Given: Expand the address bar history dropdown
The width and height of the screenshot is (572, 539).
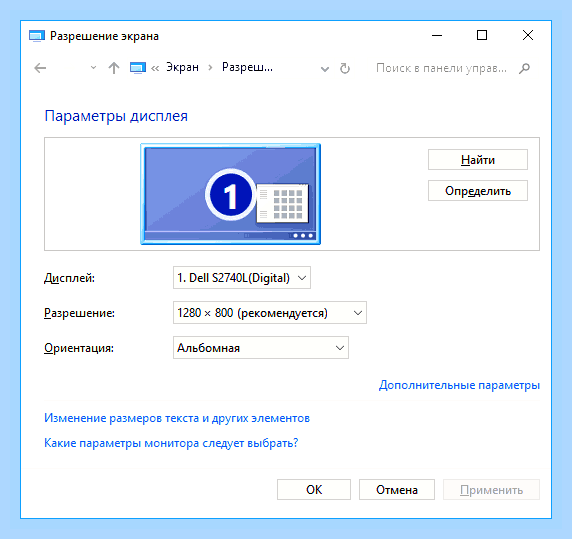Looking at the screenshot, I should tap(325, 69).
